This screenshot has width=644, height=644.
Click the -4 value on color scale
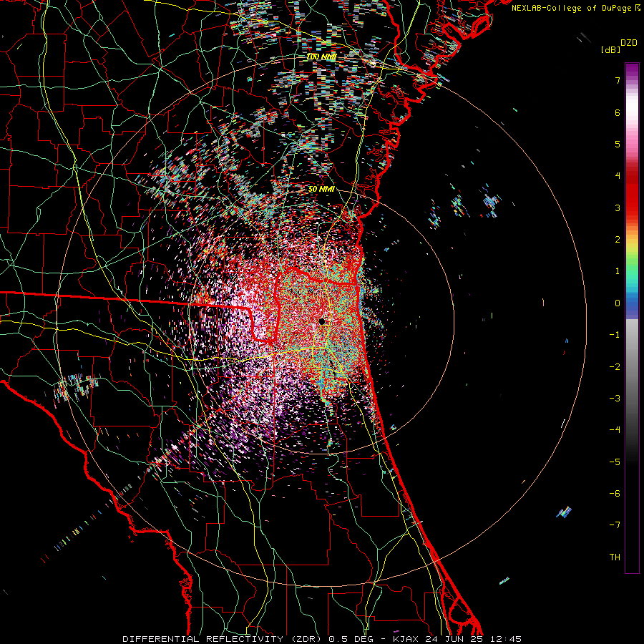[x=615, y=430]
